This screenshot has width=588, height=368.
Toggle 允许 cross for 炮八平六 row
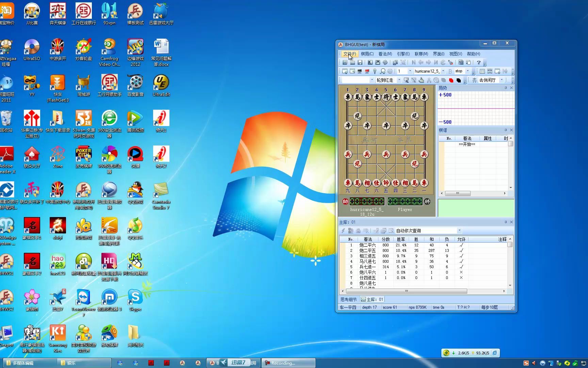pos(461,272)
